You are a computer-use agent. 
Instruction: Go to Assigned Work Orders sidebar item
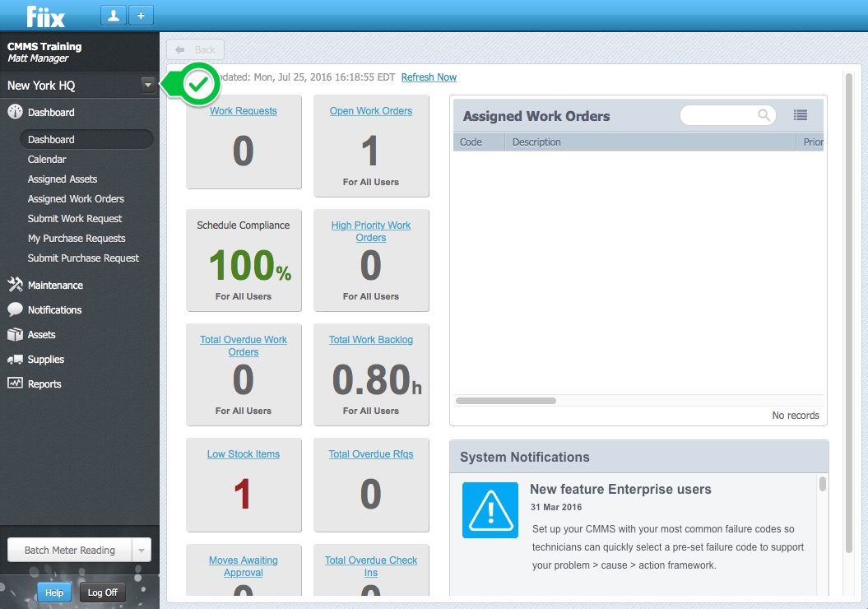point(76,199)
